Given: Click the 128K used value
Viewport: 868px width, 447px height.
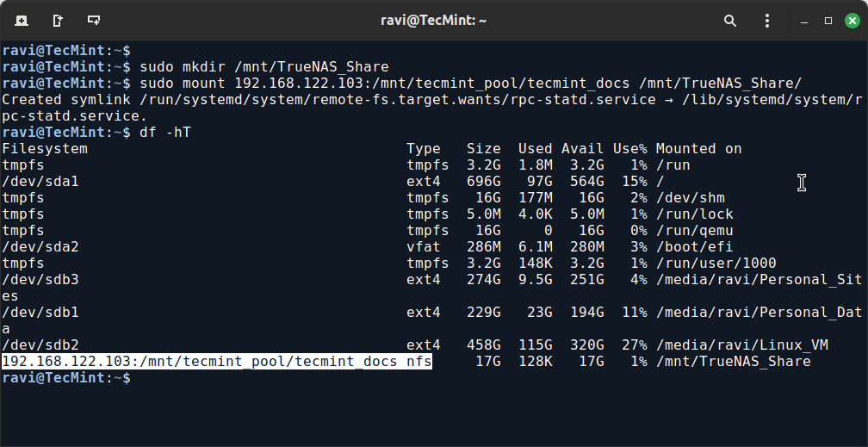Looking at the screenshot, I should [x=536, y=362].
